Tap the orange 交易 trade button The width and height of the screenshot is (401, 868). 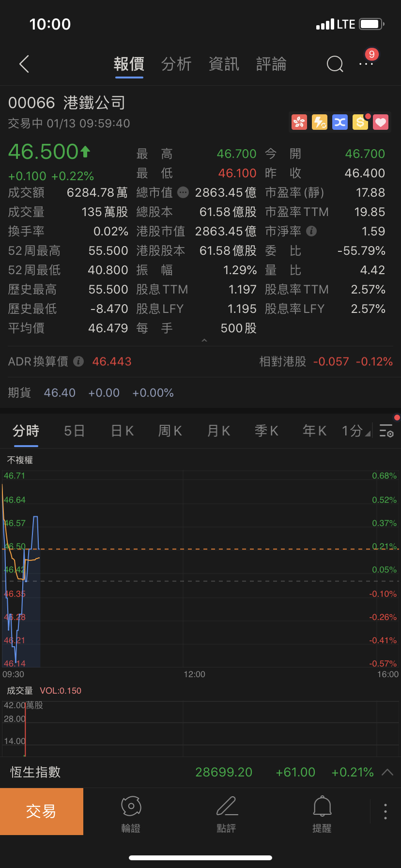click(42, 811)
